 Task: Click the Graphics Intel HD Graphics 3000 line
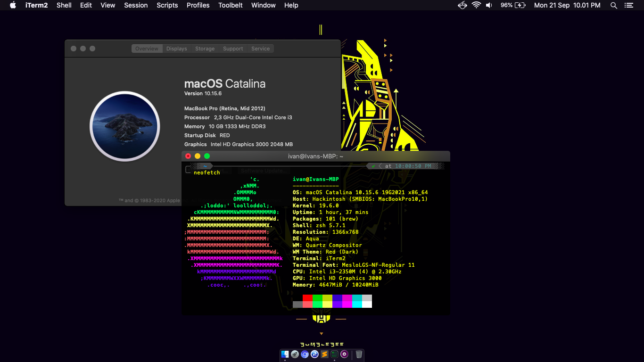coord(239,144)
